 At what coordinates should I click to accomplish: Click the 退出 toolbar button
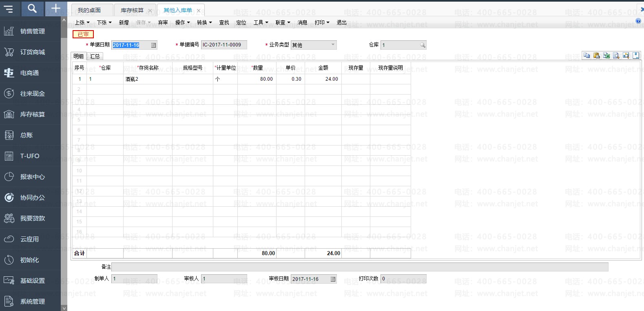(342, 22)
